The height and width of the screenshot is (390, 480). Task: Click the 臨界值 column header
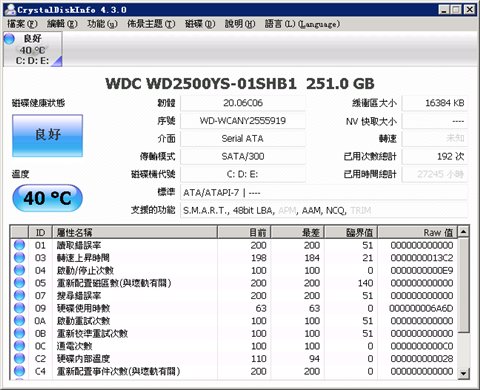click(351, 232)
